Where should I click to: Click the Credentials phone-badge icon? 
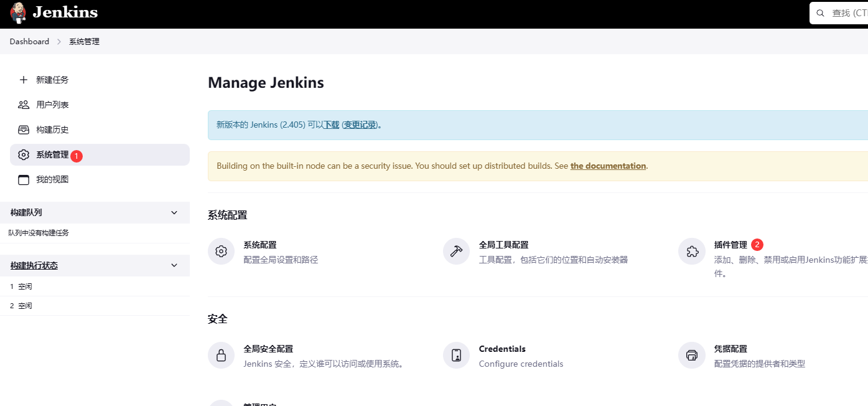coord(456,356)
